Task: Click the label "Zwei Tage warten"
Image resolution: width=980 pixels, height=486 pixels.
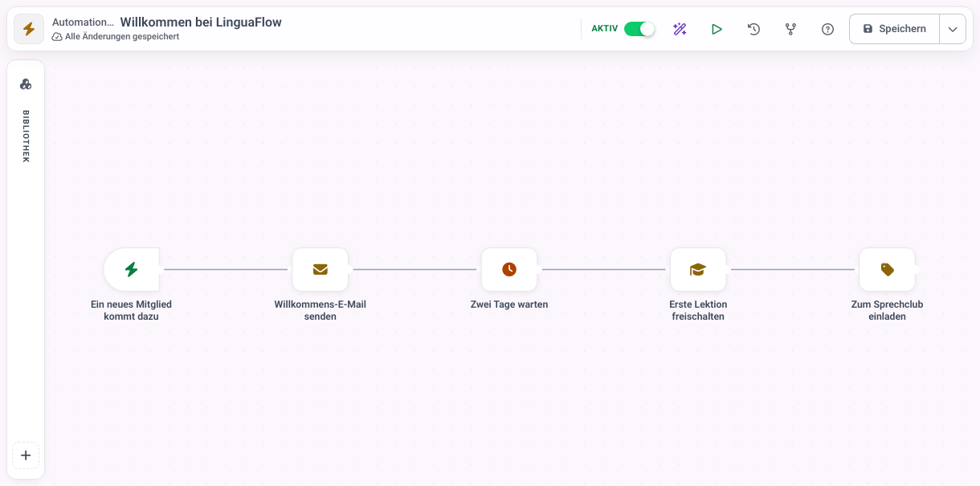Action: tap(509, 304)
